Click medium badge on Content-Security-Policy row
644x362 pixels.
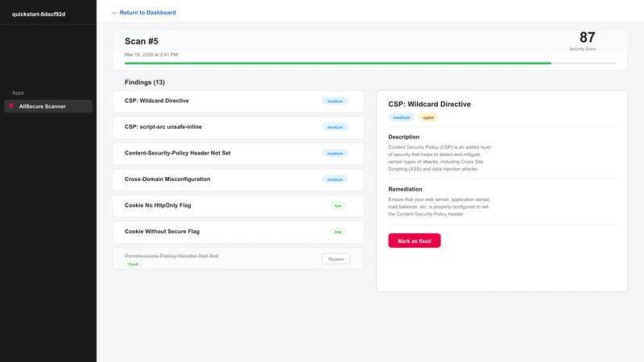(x=335, y=154)
